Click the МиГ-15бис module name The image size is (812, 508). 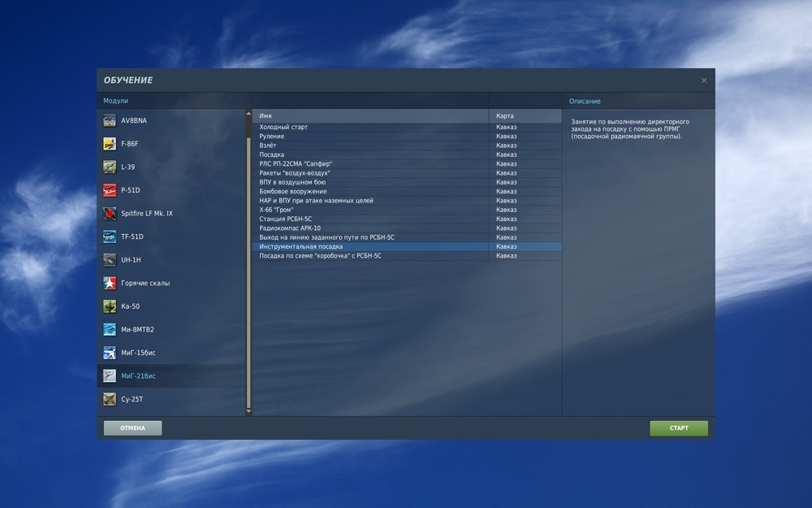point(138,353)
